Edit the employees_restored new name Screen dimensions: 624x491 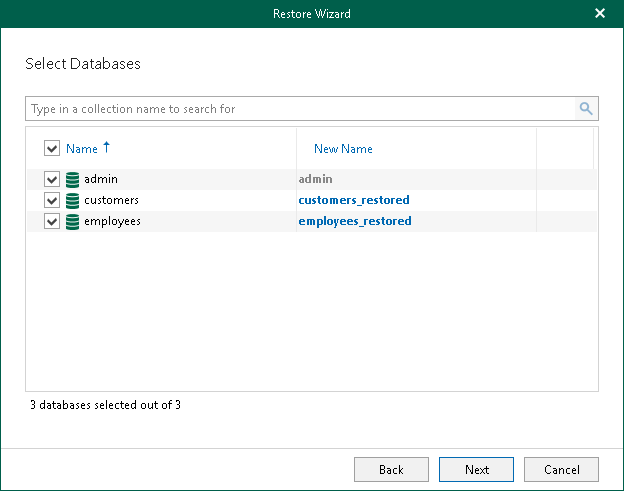click(355, 221)
